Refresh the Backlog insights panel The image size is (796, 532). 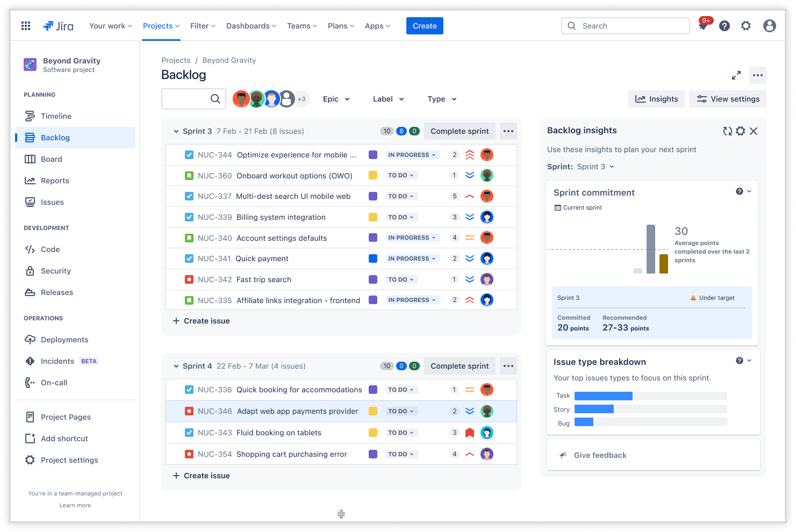point(728,131)
